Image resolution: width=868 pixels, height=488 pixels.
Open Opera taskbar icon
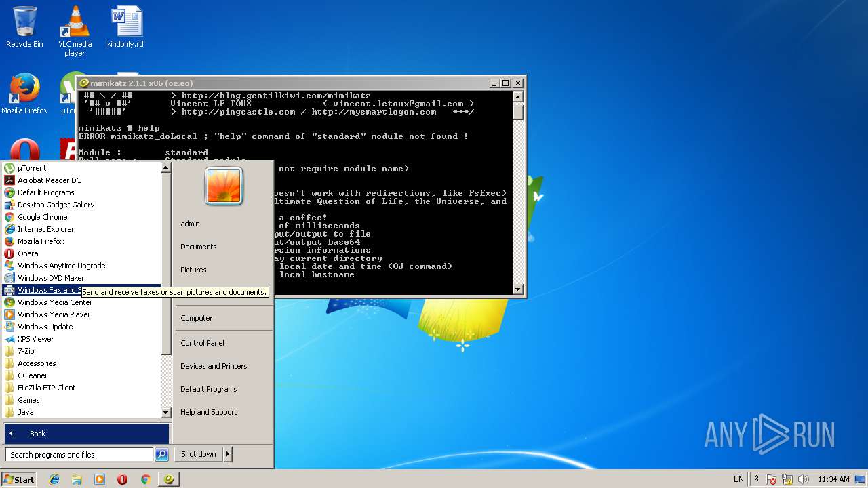pyautogui.click(x=122, y=479)
